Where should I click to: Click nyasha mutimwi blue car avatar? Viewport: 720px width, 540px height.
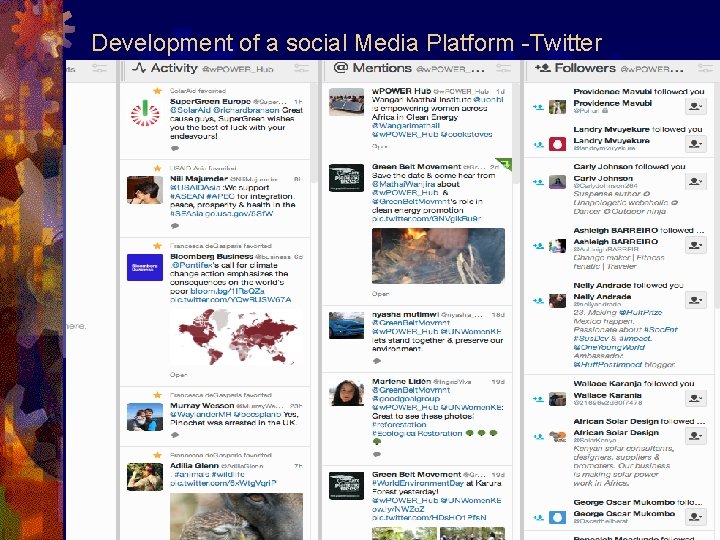[x=347, y=326]
